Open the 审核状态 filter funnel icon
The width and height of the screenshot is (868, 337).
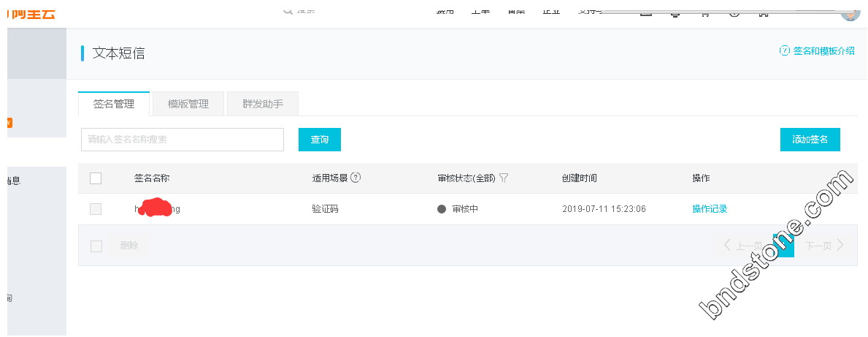(x=503, y=178)
